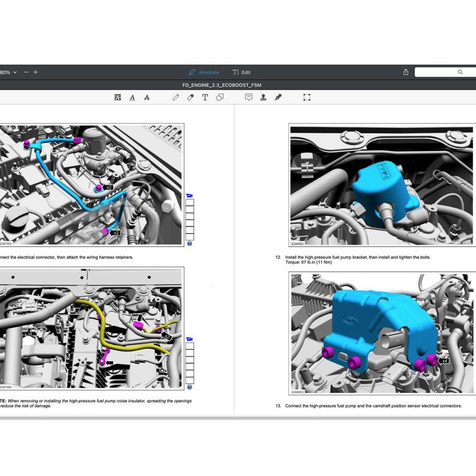This screenshot has height=476, width=476.
Task: Select the eraser tool
Action: point(190,97)
